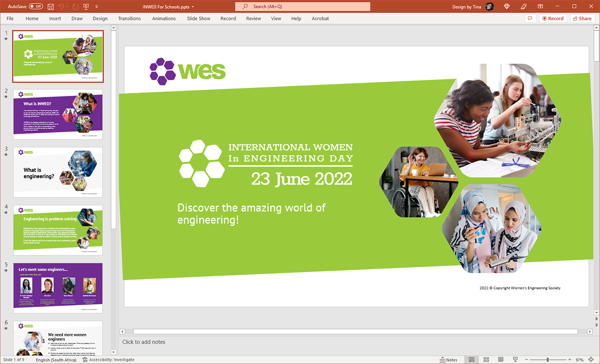600x364 pixels.
Task: Toggle the Notes pane from status bar
Action: pyautogui.click(x=448, y=360)
